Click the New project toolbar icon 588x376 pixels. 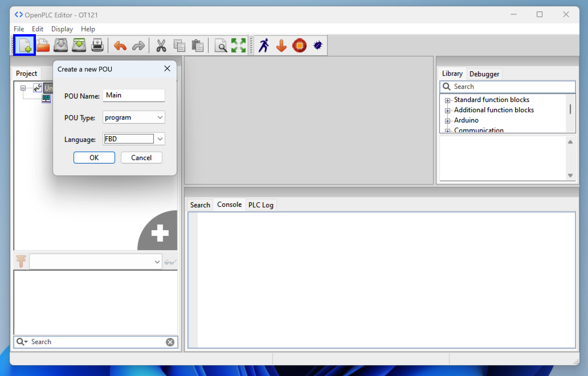coord(24,46)
